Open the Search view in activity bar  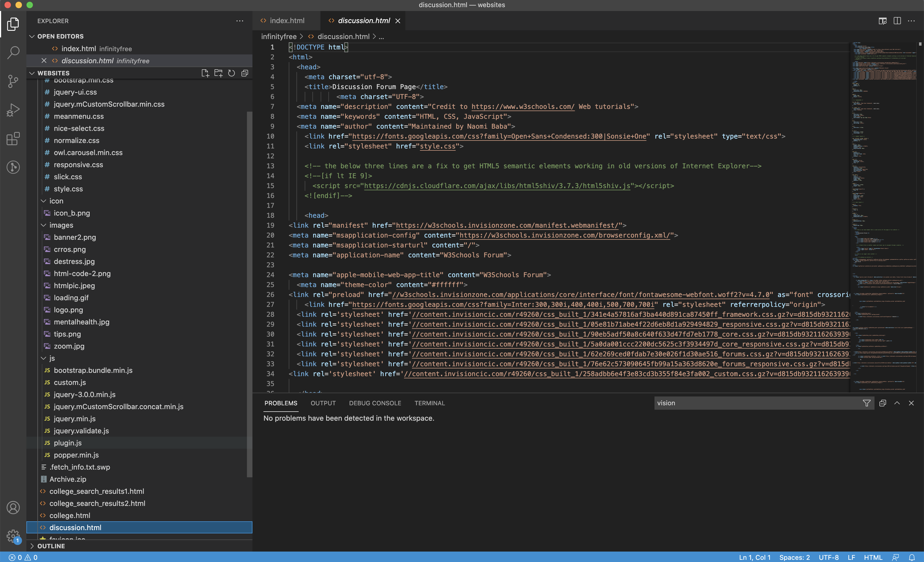[x=13, y=53]
